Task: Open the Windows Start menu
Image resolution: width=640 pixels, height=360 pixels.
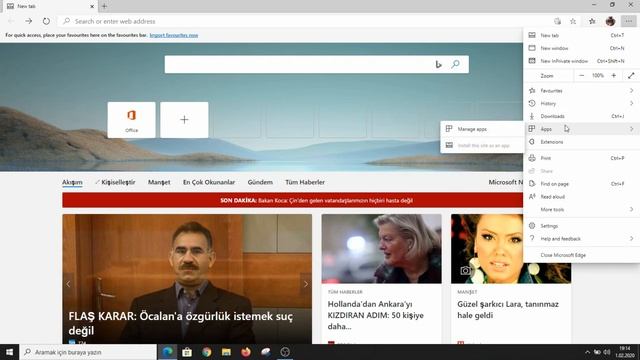Action: pos(9,352)
